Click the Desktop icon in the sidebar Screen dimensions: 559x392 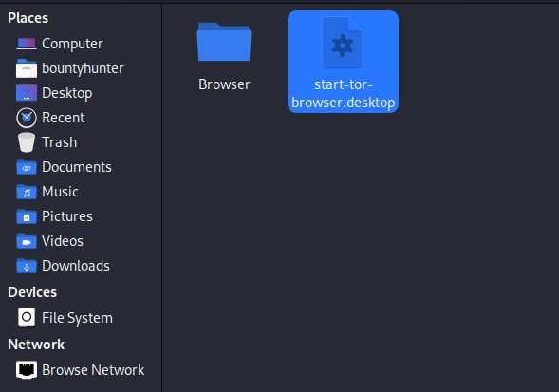pyautogui.click(x=27, y=93)
